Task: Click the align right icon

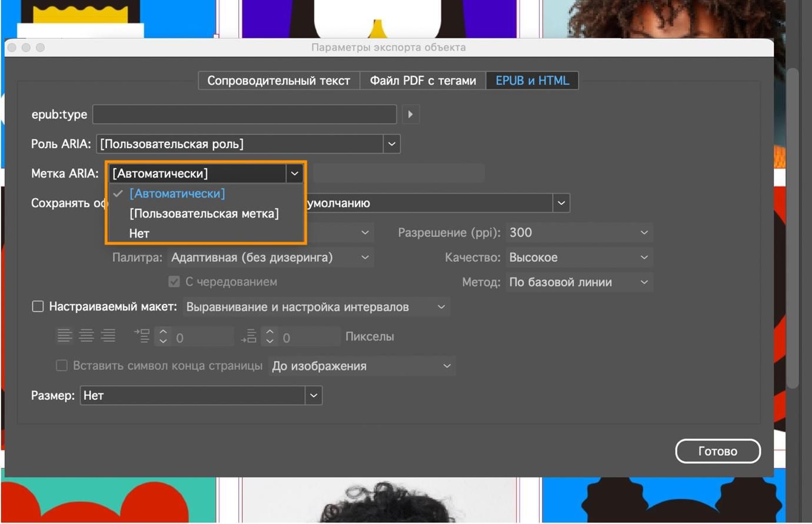Action: 108,336
